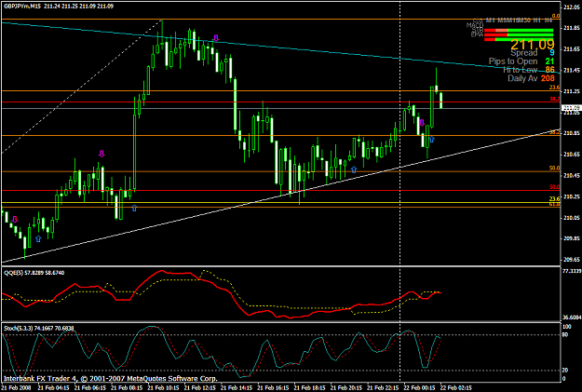Image resolution: width=582 pixels, height=392 pixels.
Task: Select the magenta down arrow near 22 Feb 00:15
Action: (x=422, y=123)
